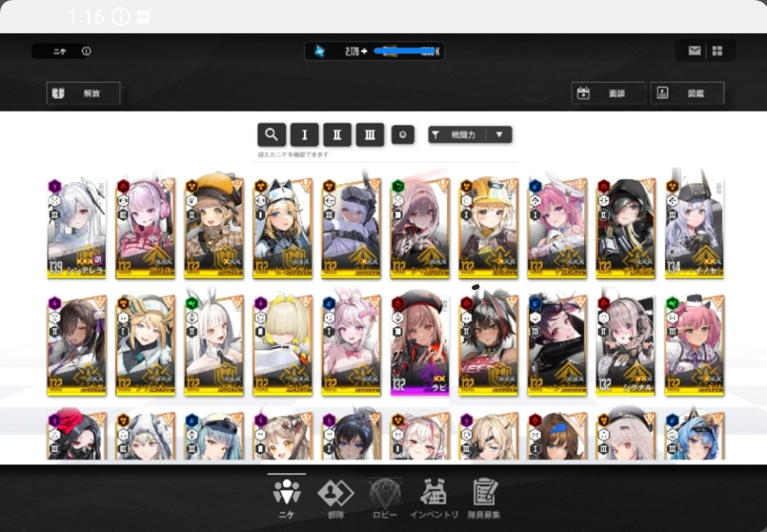Select the dark-skinned Nikke with red-streaked hair
Screen dimensions: 767x532
pos(488,345)
